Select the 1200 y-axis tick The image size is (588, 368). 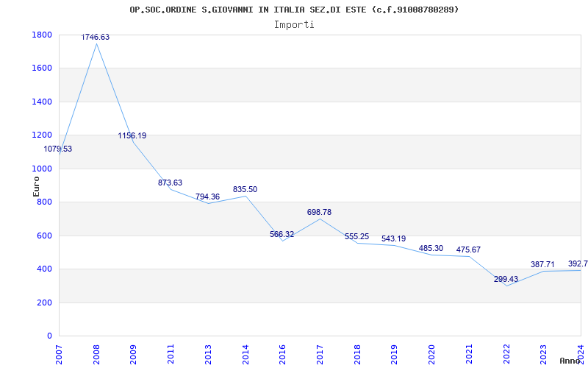click(42, 135)
